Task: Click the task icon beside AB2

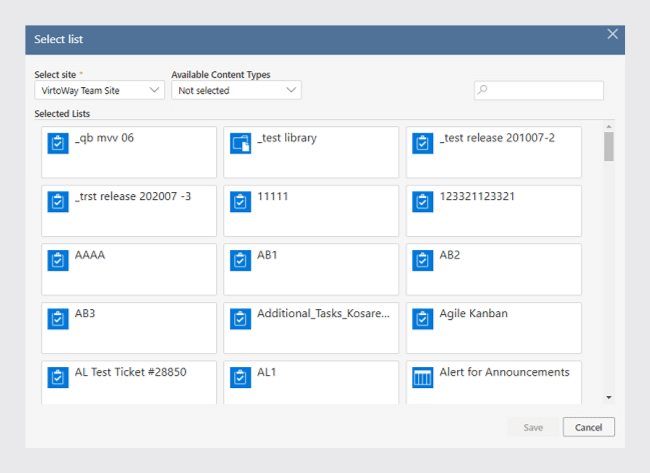Action: tap(423, 260)
